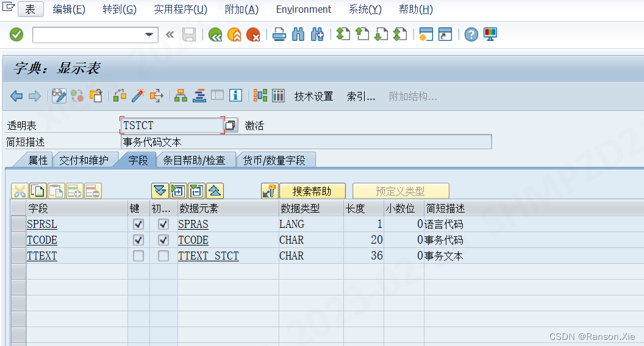Screen dimensions: 644x346
Task: Click the Where-Used List icon
Action: [x=157, y=96]
